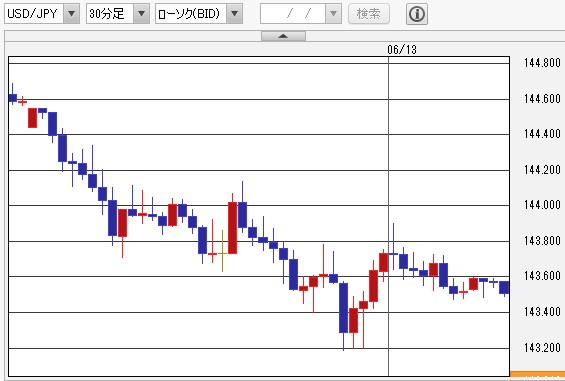
Task: Click the 144.800 price axis label
Action: [x=542, y=63]
